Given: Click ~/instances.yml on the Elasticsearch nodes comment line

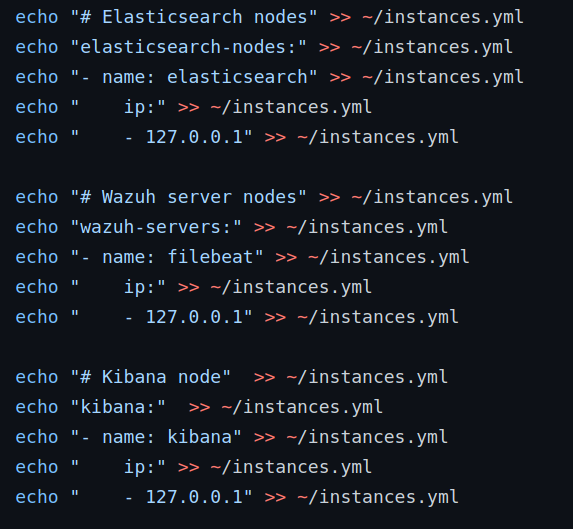Looking at the screenshot, I should click(x=443, y=17).
